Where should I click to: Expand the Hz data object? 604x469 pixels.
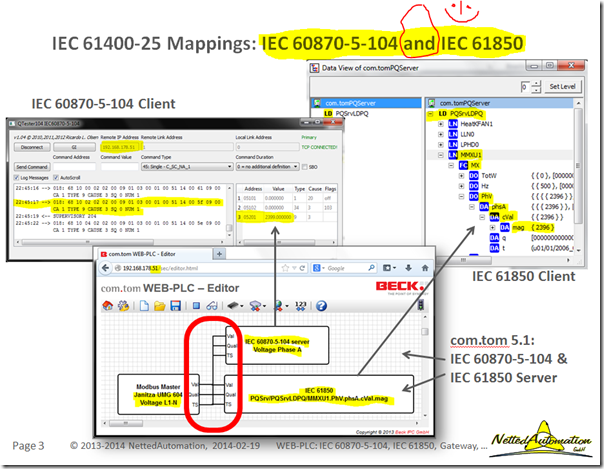point(461,186)
